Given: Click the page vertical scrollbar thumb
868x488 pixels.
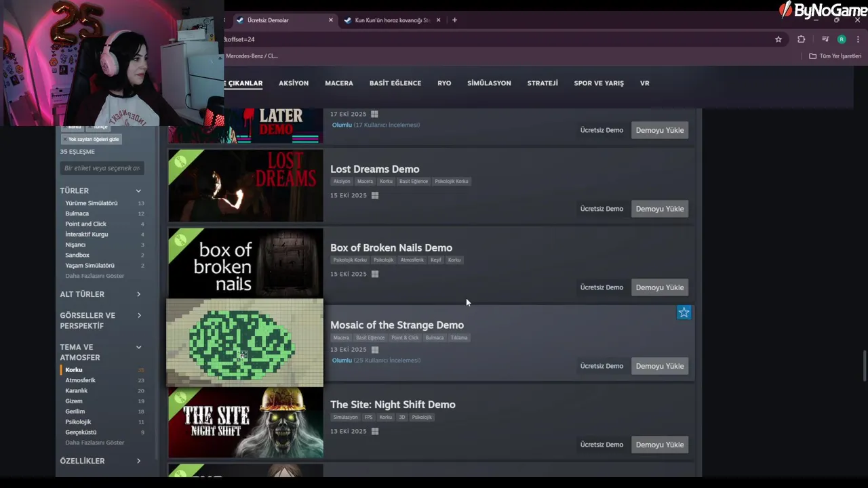Looking at the screenshot, I should 864,366.
